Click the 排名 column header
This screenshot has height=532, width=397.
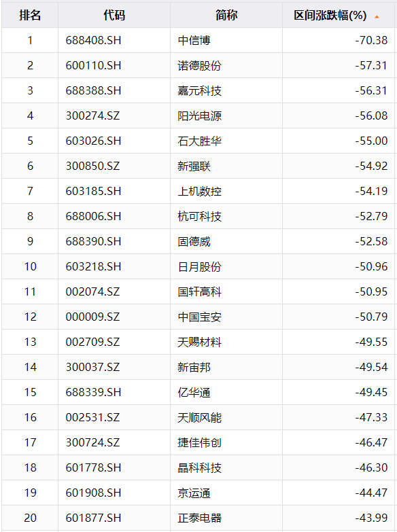click(30, 15)
